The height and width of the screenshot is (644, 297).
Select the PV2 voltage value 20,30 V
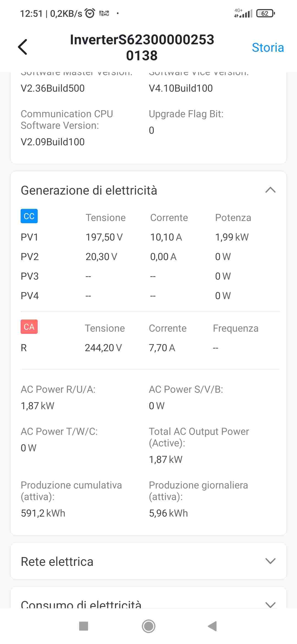click(101, 256)
